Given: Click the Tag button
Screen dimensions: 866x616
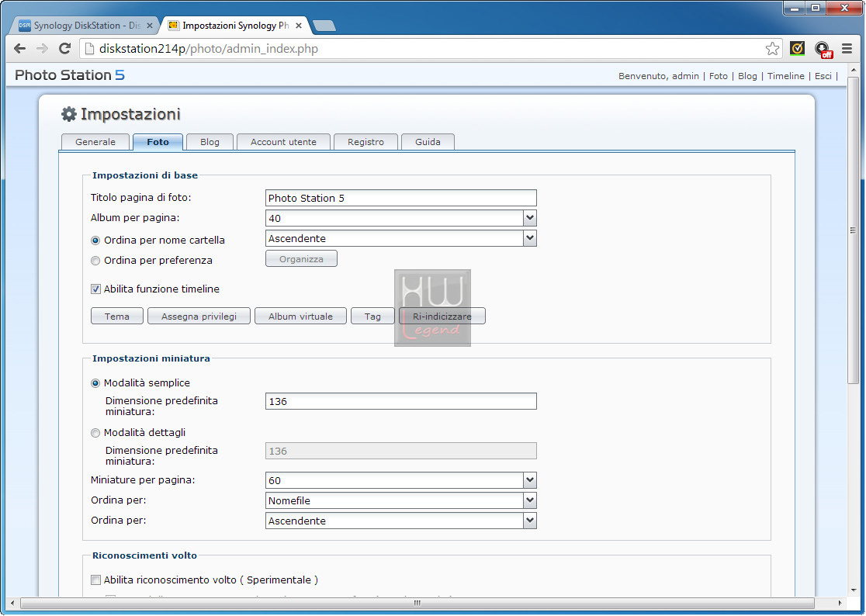Looking at the screenshot, I should [x=372, y=317].
